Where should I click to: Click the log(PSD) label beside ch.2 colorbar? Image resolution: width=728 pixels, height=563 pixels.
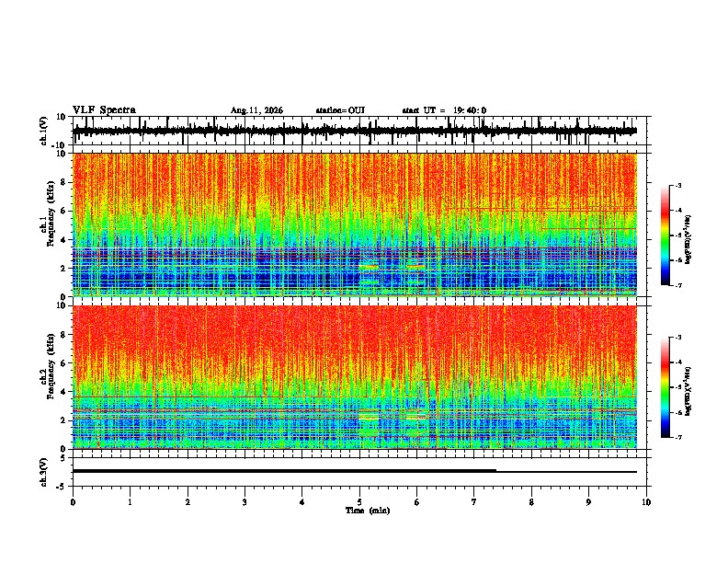688,391
